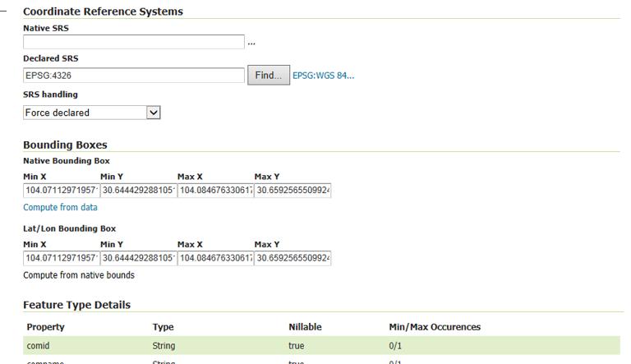Image resolution: width=631 pixels, height=364 pixels.
Task: Focus the Lat/Lon Bounding Box Max X field
Action: point(216,258)
